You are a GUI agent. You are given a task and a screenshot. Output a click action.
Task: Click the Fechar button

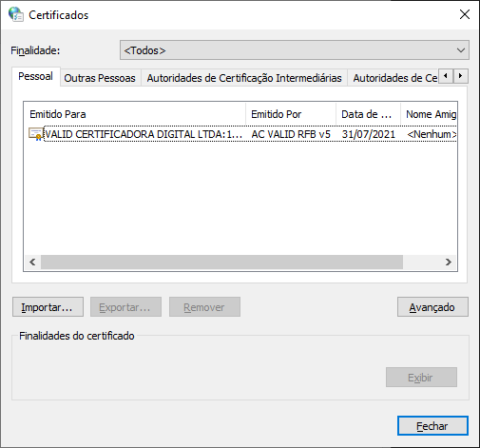coord(432,426)
